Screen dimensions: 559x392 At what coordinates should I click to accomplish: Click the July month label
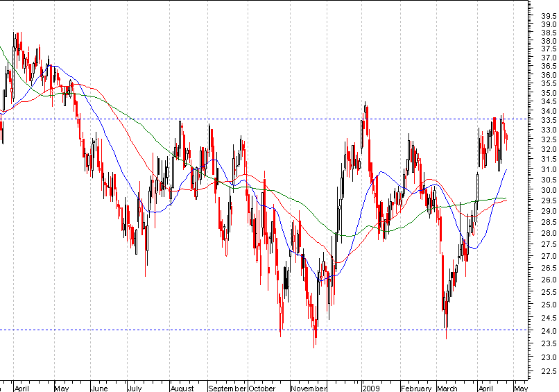(x=135, y=388)
